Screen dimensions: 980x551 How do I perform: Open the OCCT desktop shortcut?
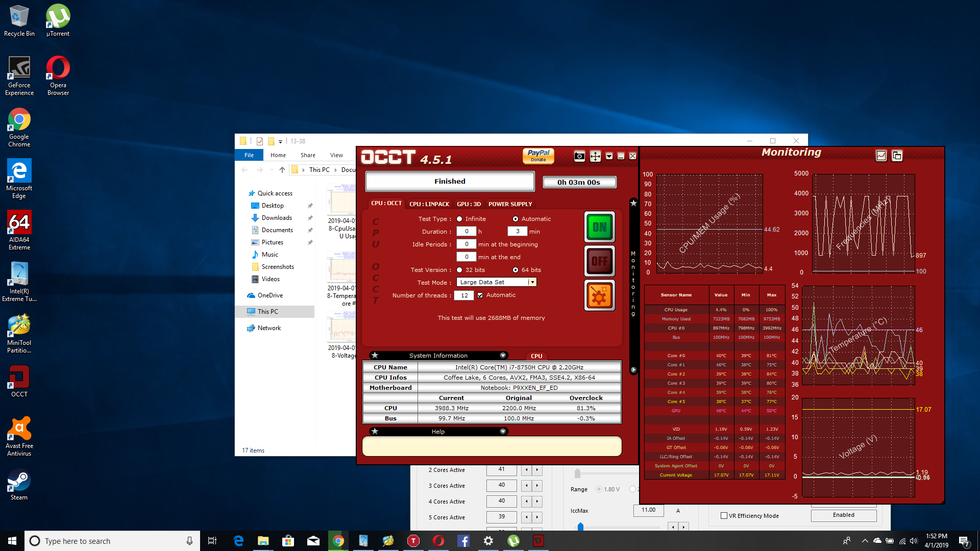[x=19, y=381]
